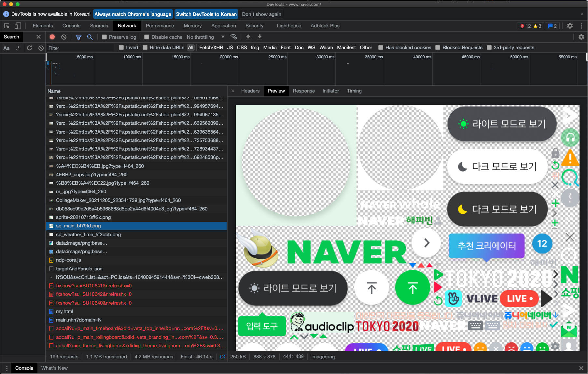Show the 12 errors and 3 warnings counter

[x=531, y=26]
